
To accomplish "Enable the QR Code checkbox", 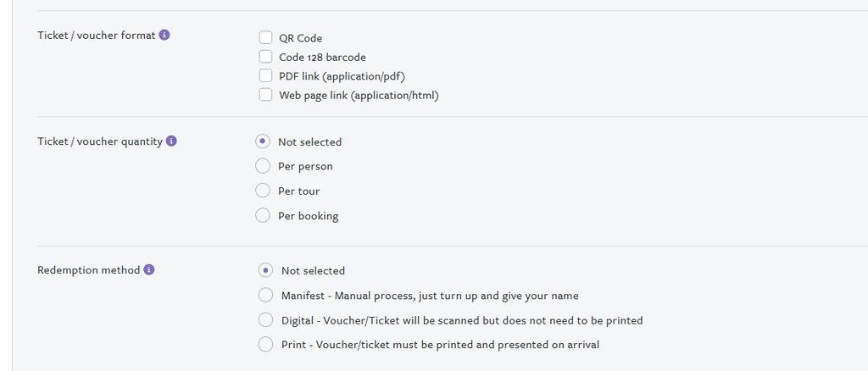I will [x=265, y=38].
